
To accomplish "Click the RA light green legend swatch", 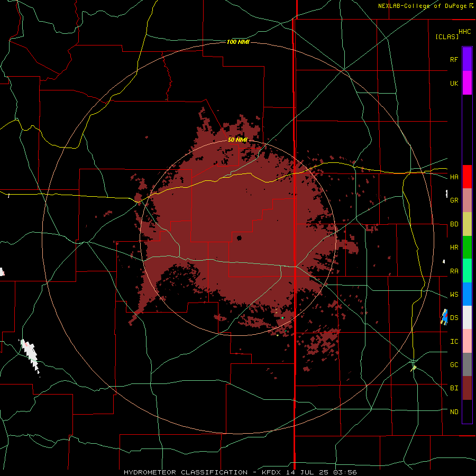I will click(x=467, y=271).
